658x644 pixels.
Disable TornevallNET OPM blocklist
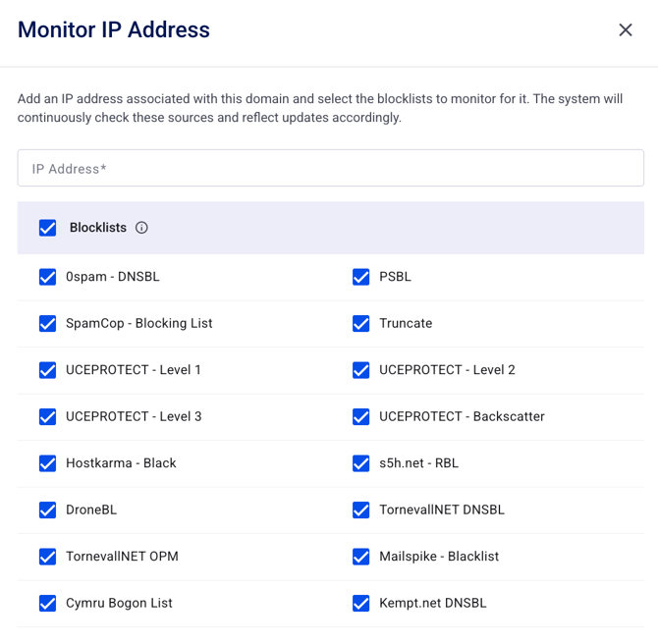48,557
